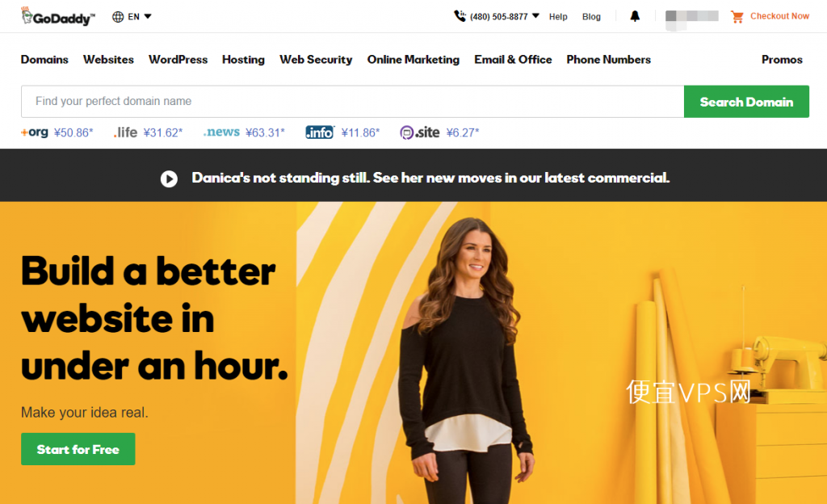Click the shopping cart icon
Image resolution: width=827 pixels, height=504 pixels.
coord(737,17)
